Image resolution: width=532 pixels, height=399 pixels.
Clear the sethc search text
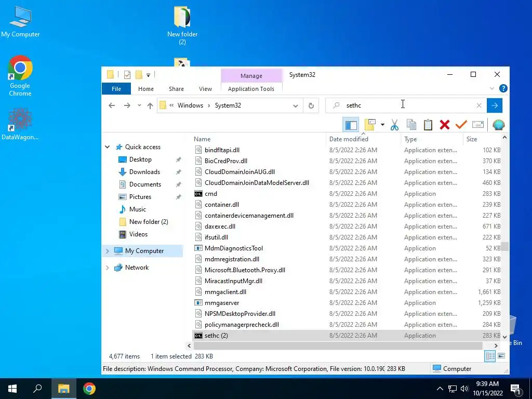[478, 105]
